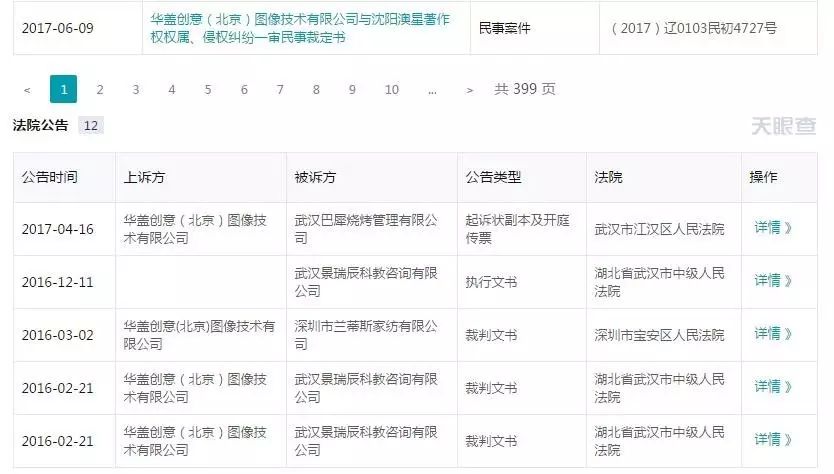This screenshot has height=474, width=834.
Task: Go to page 7
Action: (280, 89)
